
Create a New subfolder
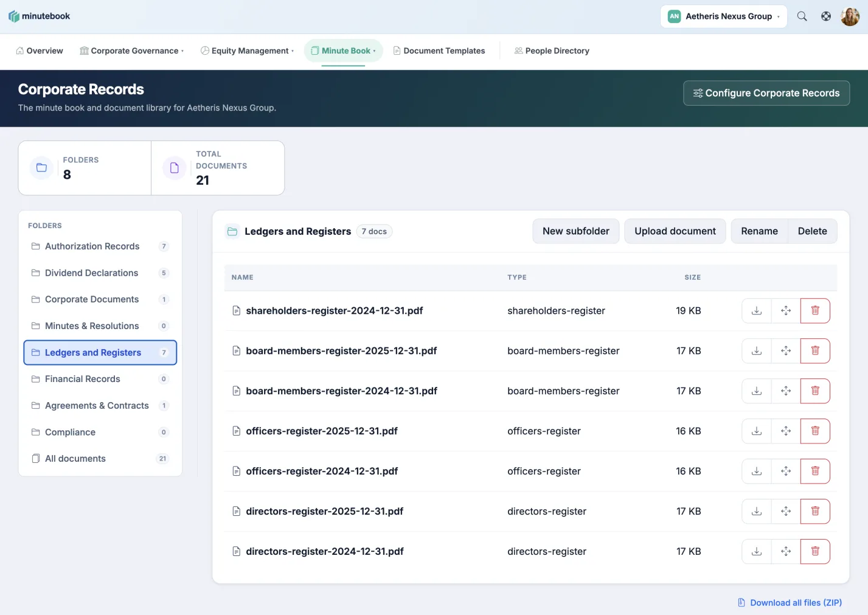pyautogui.click(x=576, y=231)
